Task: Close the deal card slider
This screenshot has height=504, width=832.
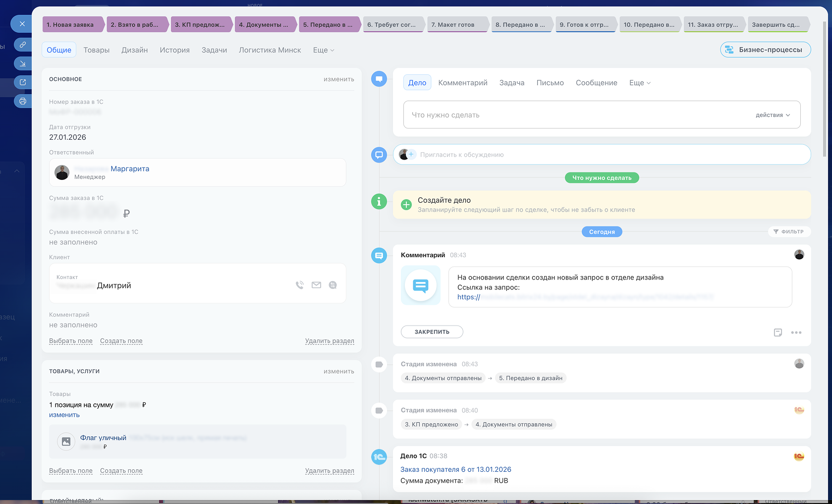Action: tap(22, 23)
